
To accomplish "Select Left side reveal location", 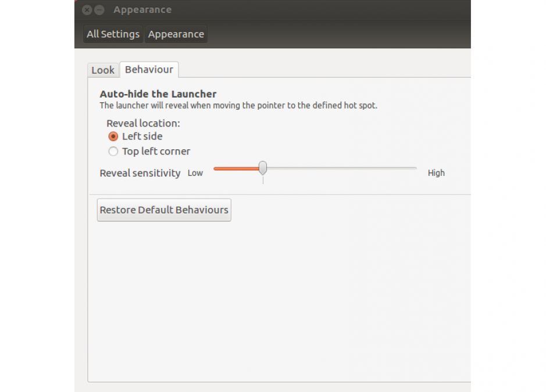I will pyautogui.click(x=113, y=136).
